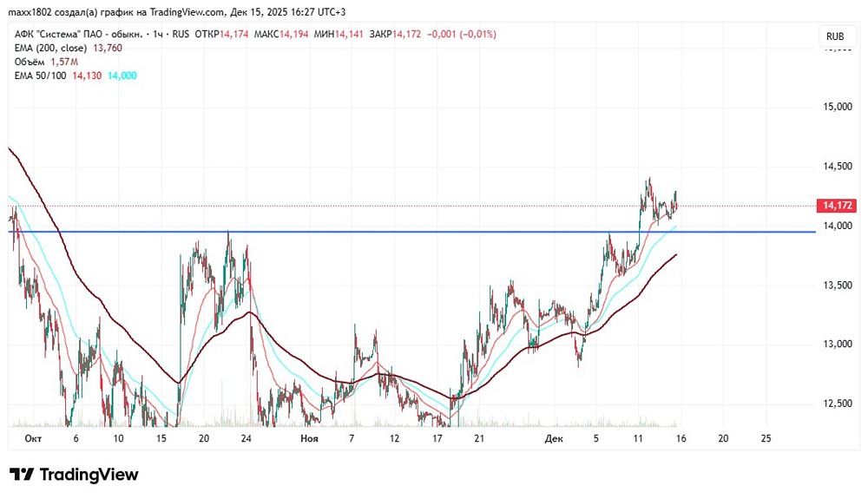The width and height of the screenshot is (868, 499).
Task: Click the ОТКР 14,174 open price
Action: 222,35
